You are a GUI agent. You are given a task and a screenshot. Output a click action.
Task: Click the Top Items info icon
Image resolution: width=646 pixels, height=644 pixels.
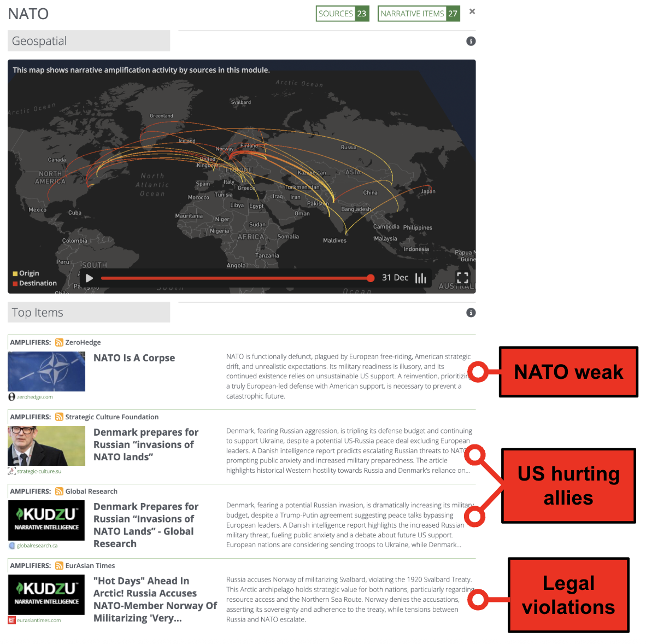[471, 313]
